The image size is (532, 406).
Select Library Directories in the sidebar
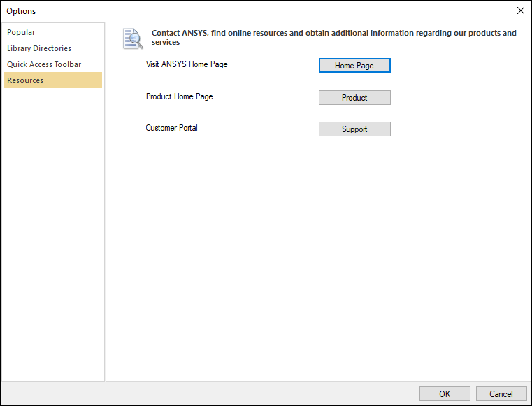[53, 48]
